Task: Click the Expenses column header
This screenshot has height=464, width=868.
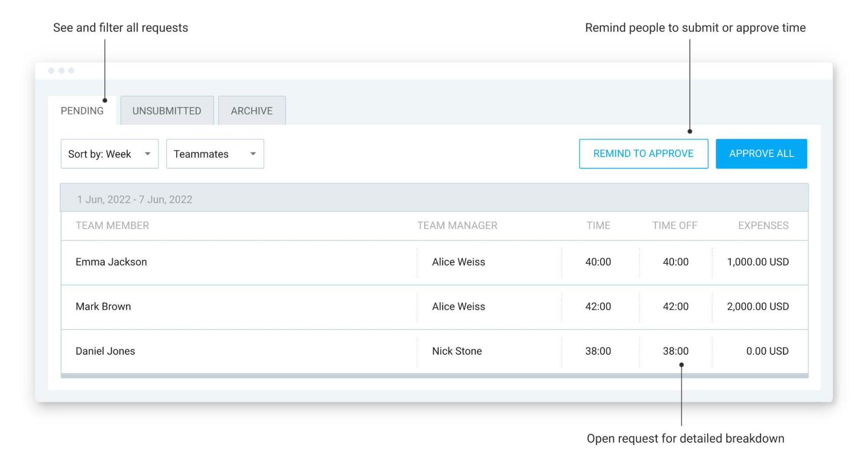Action: [x=763, y=225]
